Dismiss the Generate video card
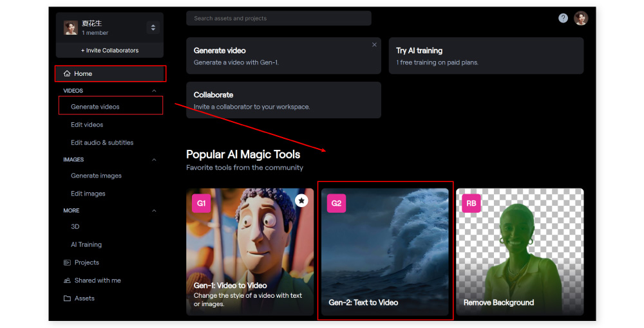 (x=374, y=44)
